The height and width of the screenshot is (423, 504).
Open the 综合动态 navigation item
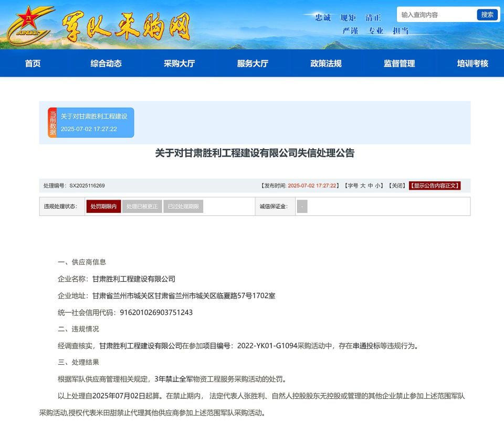tap(106, 64)
